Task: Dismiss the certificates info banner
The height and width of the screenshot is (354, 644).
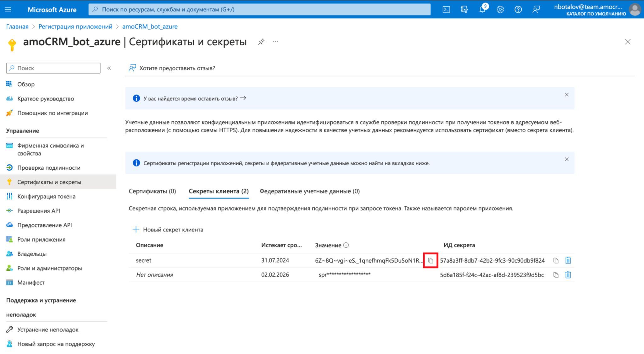Action: pyautogui.click(x=567, y=159)
